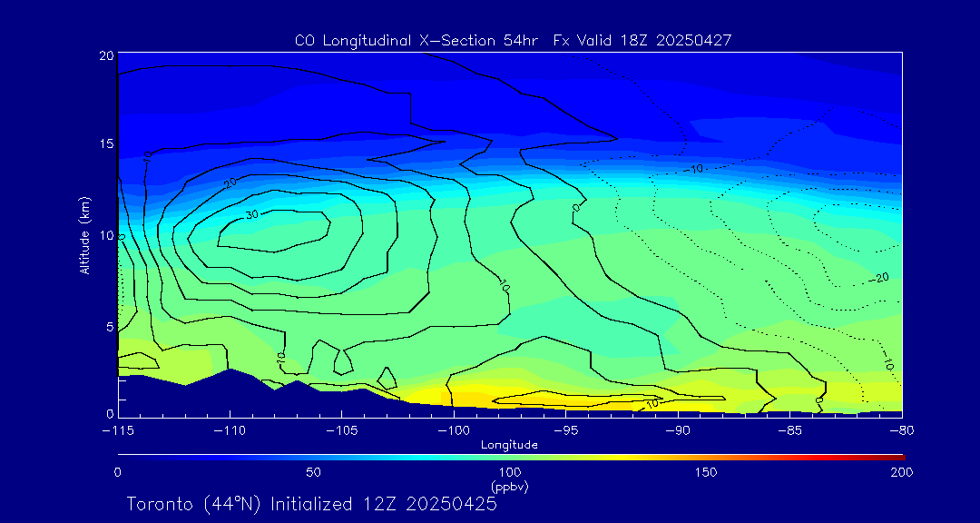Click the 0 value on the color scale
Image resolution: width=980 pixels, height=523 pixels.
[x=117, y=472]
